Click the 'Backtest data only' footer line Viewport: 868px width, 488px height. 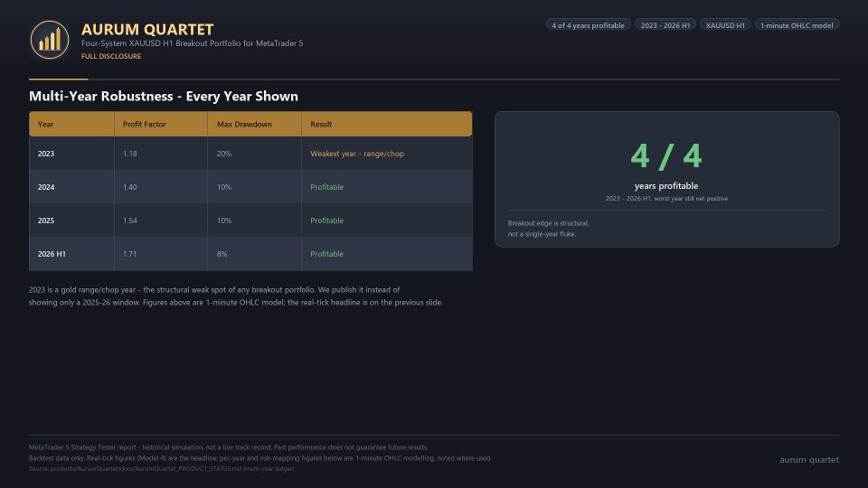click(x=260, y=458)
